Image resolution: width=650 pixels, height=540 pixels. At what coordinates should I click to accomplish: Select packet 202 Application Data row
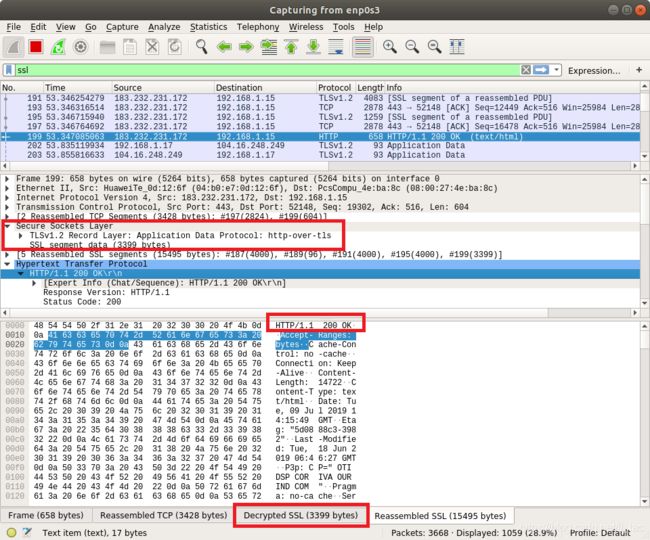tap(320, 145)
